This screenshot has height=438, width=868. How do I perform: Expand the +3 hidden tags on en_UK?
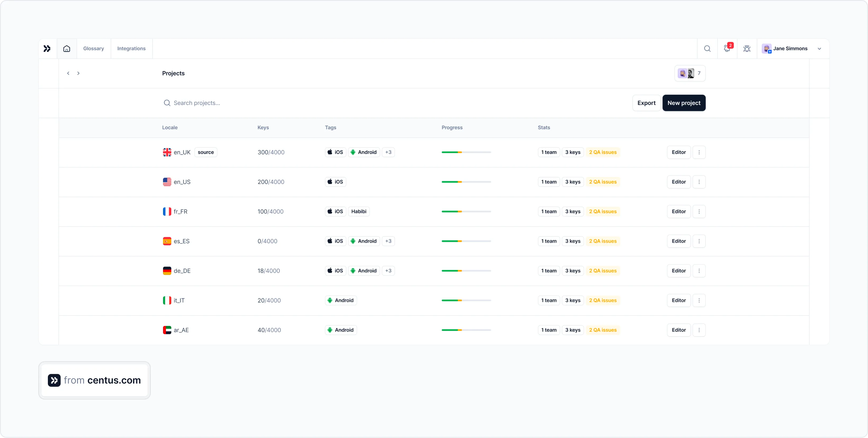388,152
